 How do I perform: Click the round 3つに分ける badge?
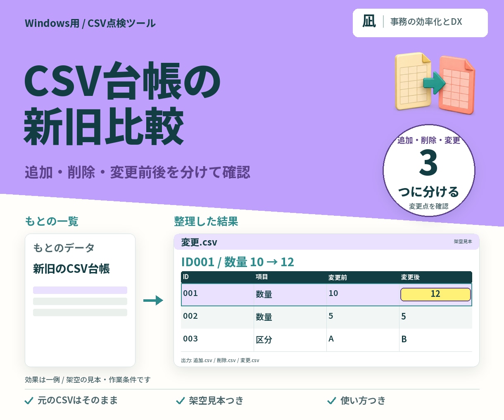tap(429, 170)
